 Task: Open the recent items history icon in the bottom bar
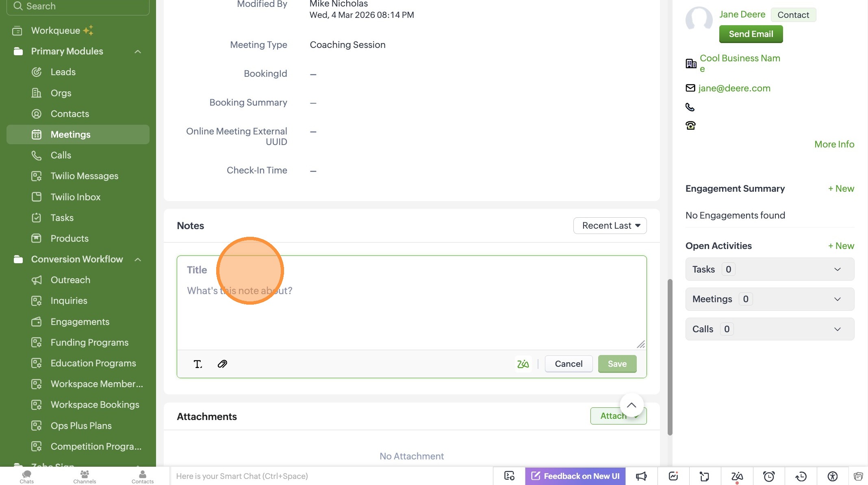pos(801,476)
